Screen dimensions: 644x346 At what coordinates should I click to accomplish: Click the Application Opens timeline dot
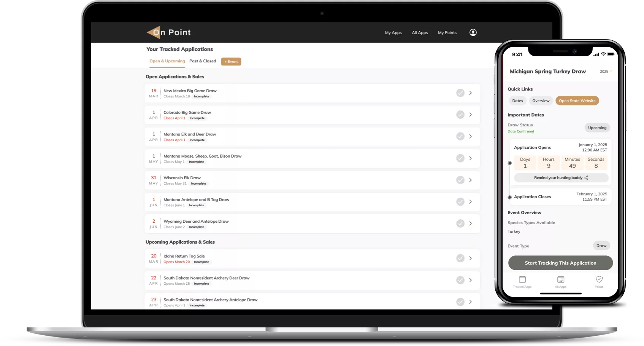click(x=510, y=163)
